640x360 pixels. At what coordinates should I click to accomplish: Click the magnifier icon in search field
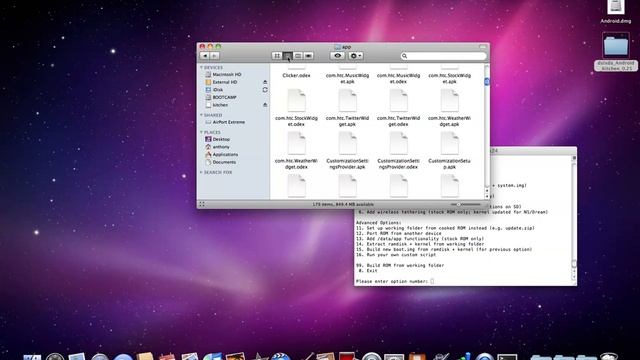coord(404,56)
